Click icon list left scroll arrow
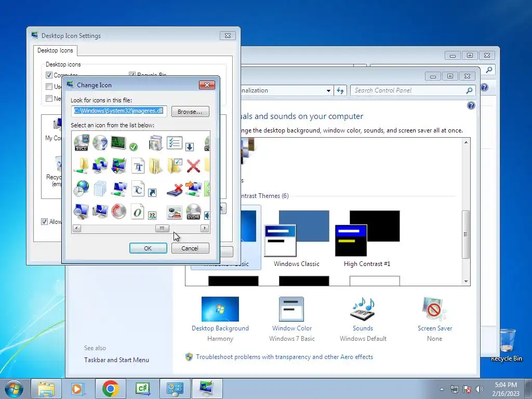Image resolution: width=532 pixels, height=399 pixels. (77, 229)
